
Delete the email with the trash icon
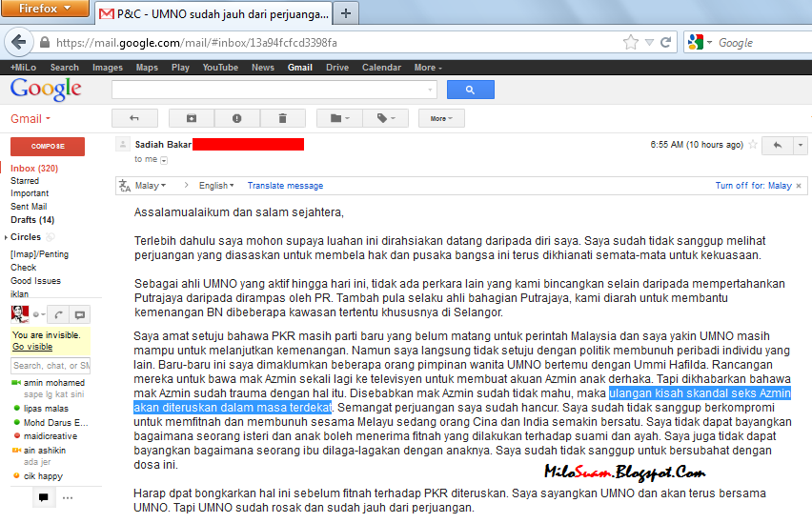pyautogui.click(x=282, y=118)
